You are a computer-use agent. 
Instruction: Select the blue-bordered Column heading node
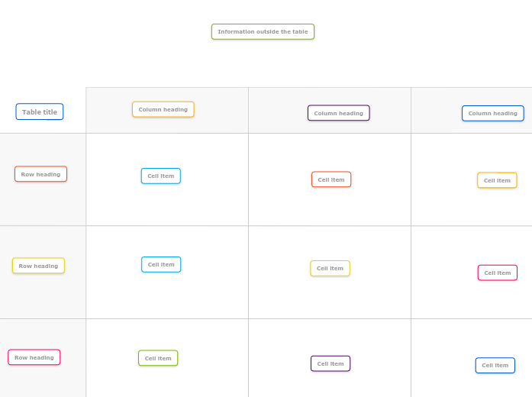click(492, 114)
